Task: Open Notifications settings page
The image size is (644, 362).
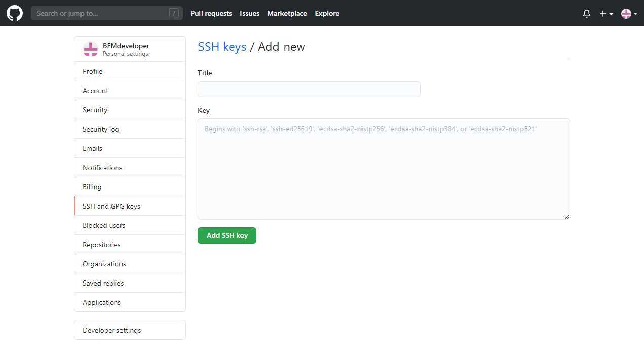Action: [x=130, y=168]
